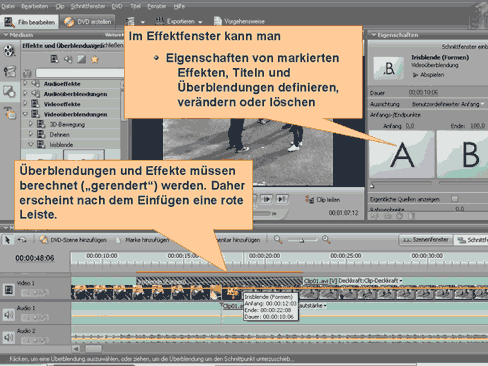Screen dimensions: 488x366
Task: Expand the Audioeffekte folder
Action: pyautogui.click(x=25, y=83)
